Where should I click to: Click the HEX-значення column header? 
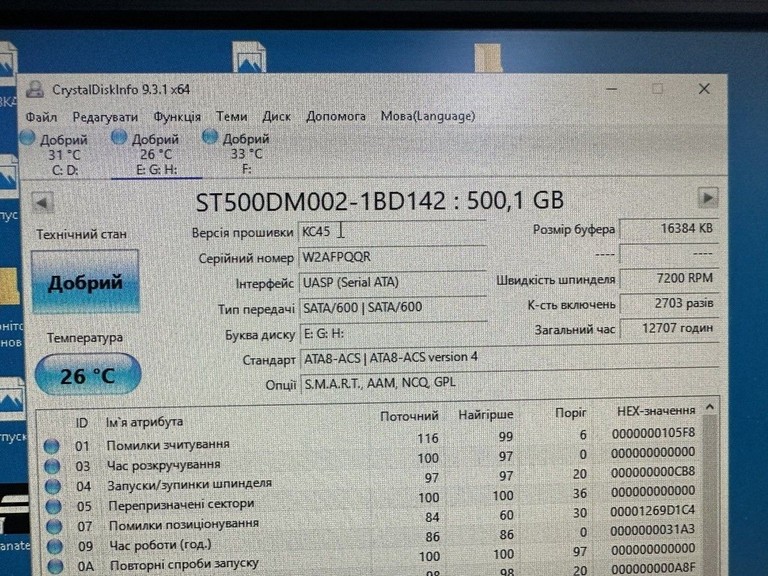click(x=656, y=411)
